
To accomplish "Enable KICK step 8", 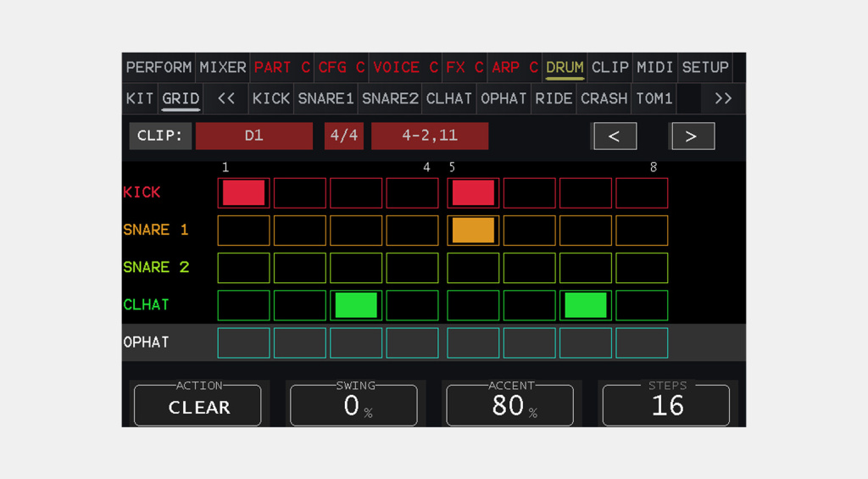I will point(642,193).
